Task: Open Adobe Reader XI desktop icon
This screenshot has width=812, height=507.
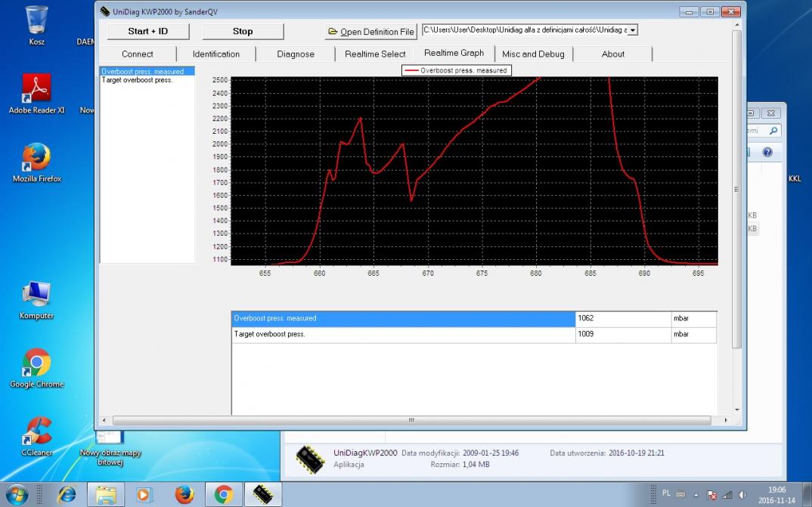Action: tap(36, 88)
